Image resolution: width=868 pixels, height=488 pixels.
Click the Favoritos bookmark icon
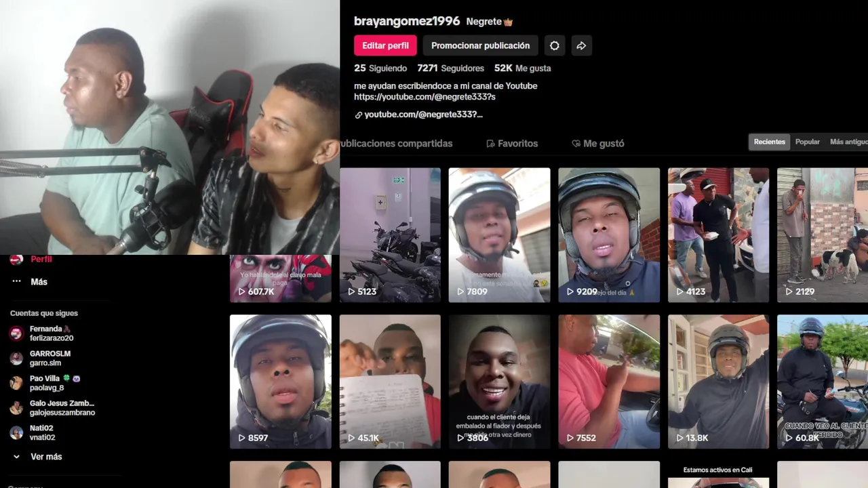pyautogui.click(x=490, y=144)
